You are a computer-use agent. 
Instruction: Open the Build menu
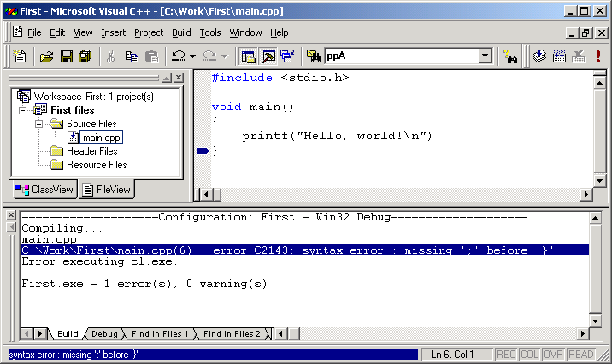point(181,32)
